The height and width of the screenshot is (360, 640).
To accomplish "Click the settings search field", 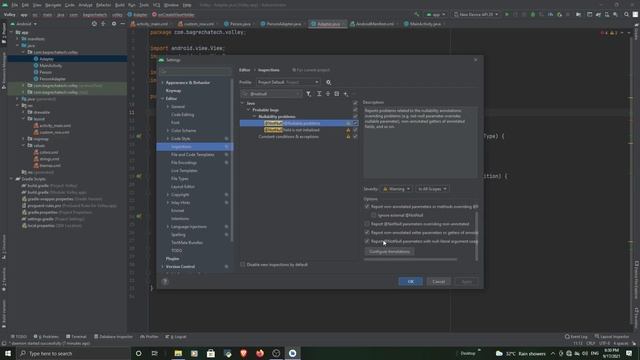I will coord(195,71).
